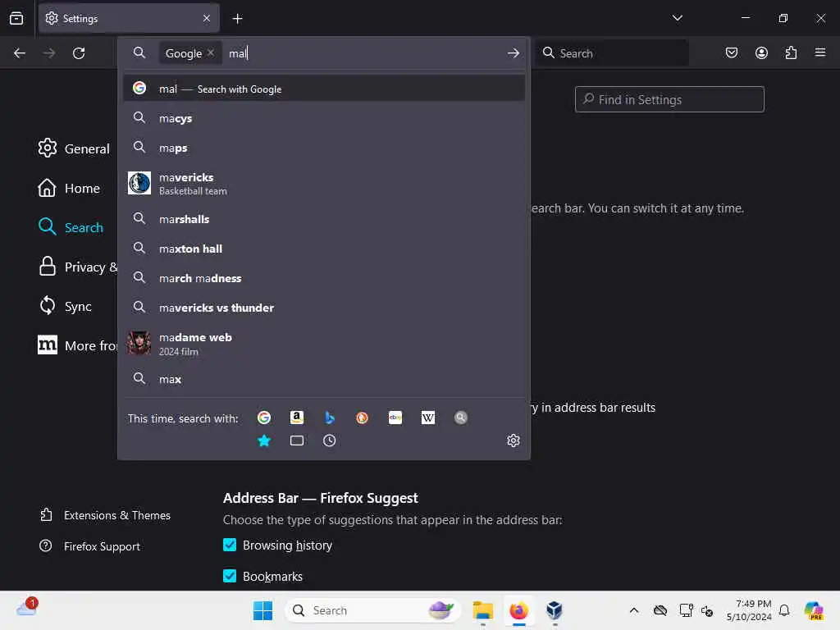This screenshot has width=840, height=630.
Task: Open Copilot preview in taskbar
Action: (x=814, y=610)
